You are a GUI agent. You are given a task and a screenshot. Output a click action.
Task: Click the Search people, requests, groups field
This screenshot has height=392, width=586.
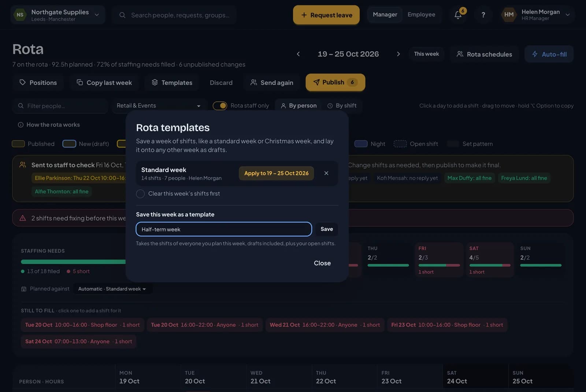[x=174, y=15]
